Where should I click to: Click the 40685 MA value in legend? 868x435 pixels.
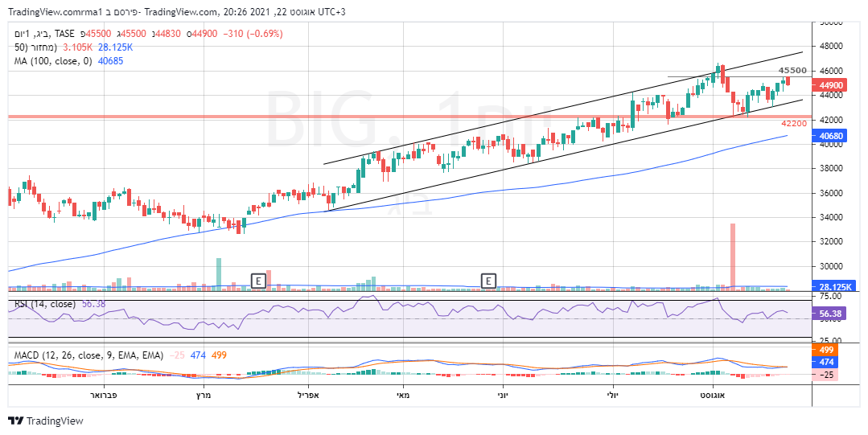[x=110, y=61]
